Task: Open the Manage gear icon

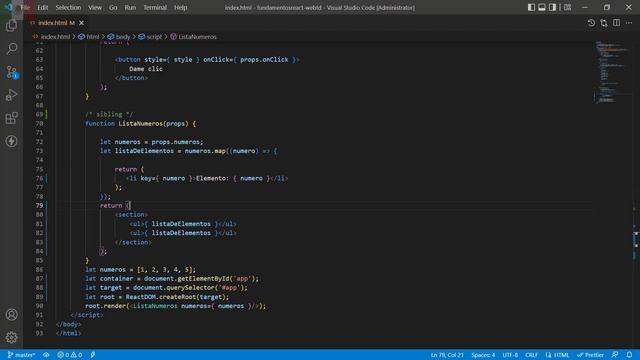Action: click(x=11, y=338)
